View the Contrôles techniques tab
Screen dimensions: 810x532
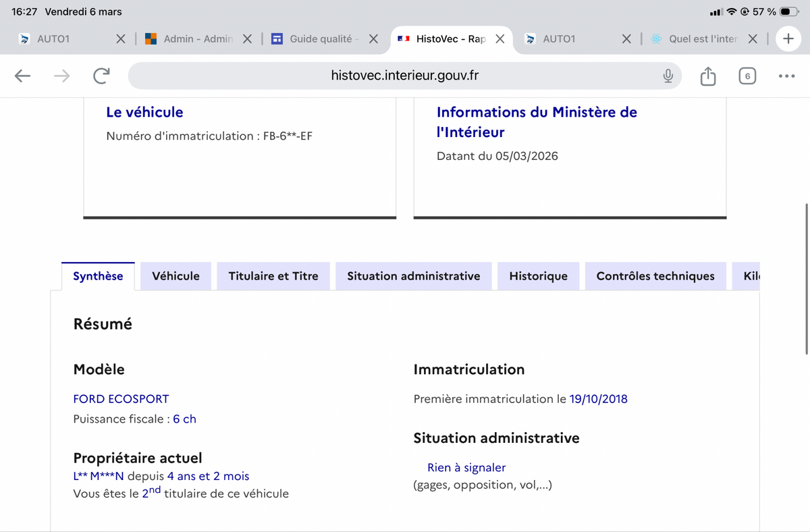pos(655,276)
